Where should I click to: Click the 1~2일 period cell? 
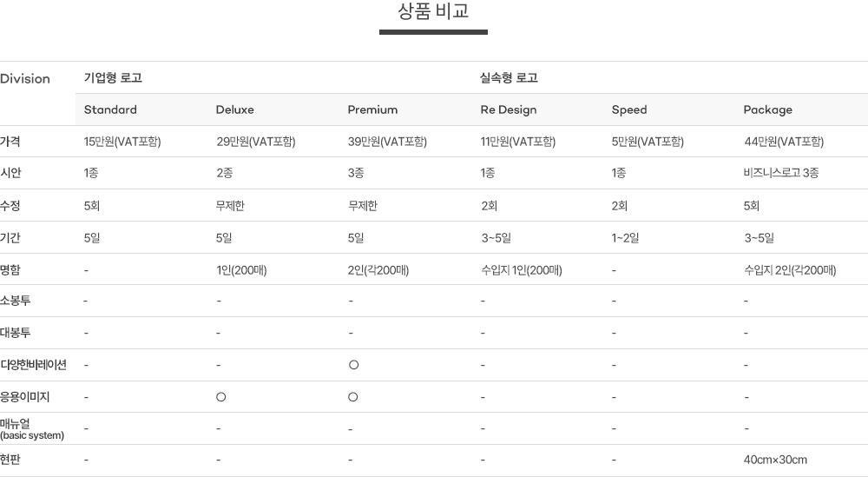pos(625,238)
